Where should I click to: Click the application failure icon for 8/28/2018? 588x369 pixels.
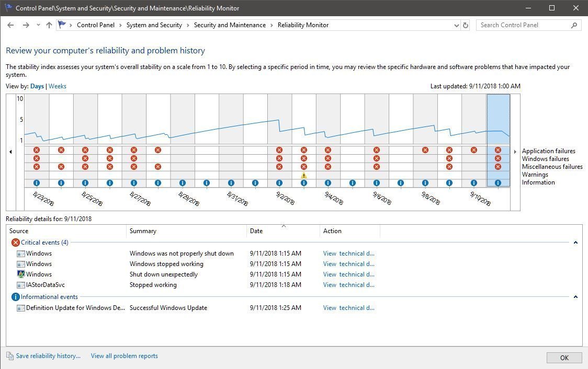[158, 150]
